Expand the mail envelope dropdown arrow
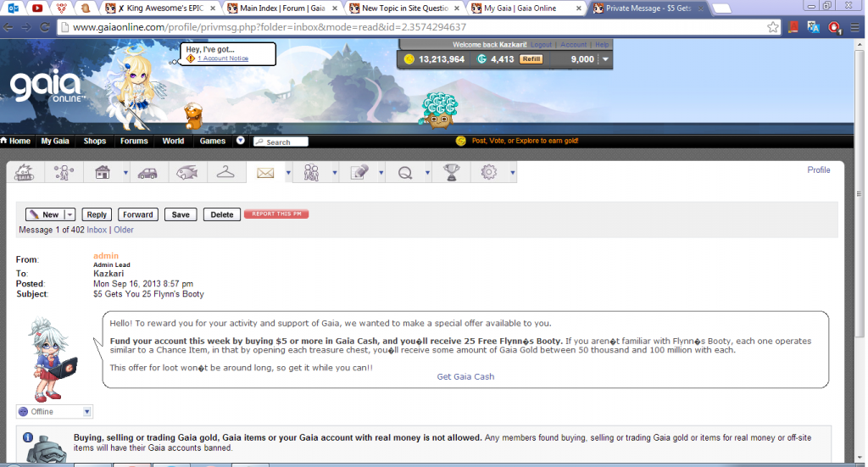This screenshot has width=868, height=467. [x=288, y=173]
